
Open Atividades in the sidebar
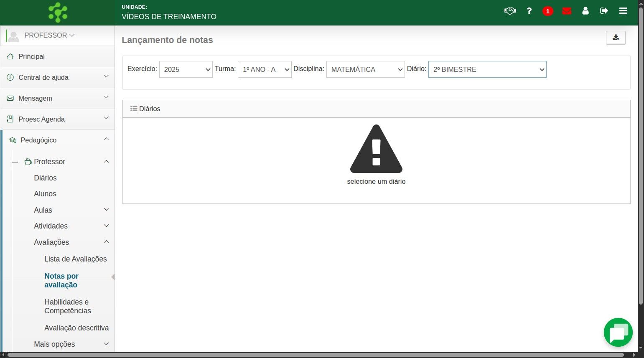(51, 226)
